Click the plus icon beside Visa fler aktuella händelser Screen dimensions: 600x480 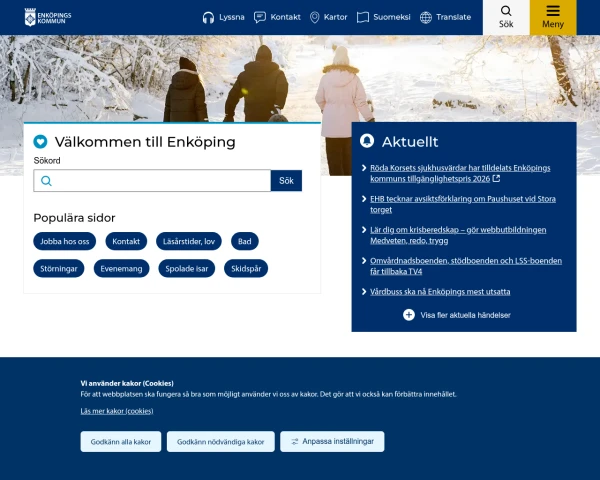tap(409, 315)
